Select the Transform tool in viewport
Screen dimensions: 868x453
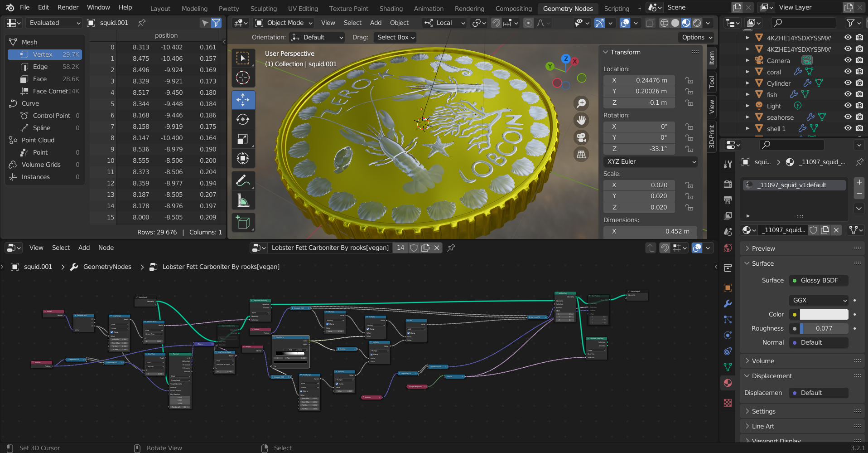(243, 158)
